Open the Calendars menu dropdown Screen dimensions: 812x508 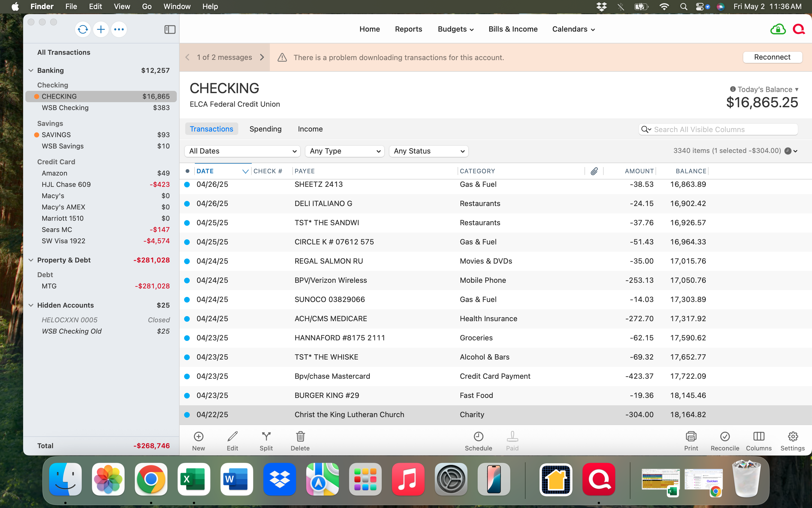click(x=573, y=29)
